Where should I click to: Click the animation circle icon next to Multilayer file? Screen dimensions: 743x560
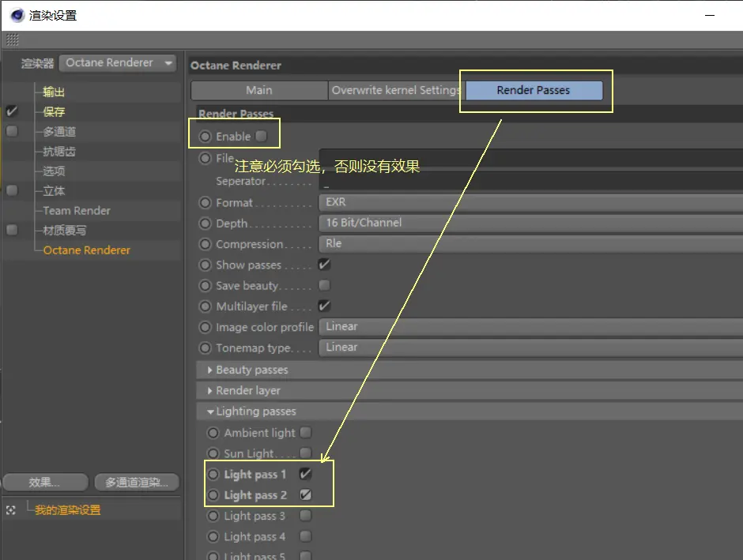pos(205,306)
